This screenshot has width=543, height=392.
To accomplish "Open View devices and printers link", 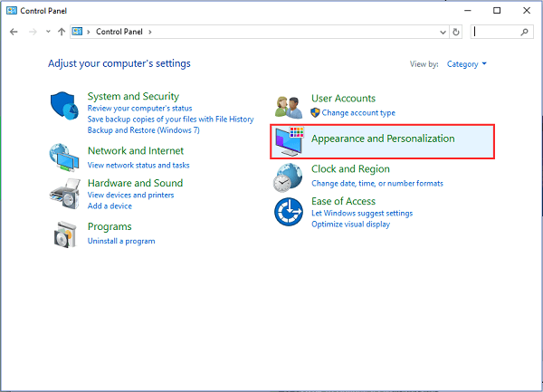I will click(130, 195).
